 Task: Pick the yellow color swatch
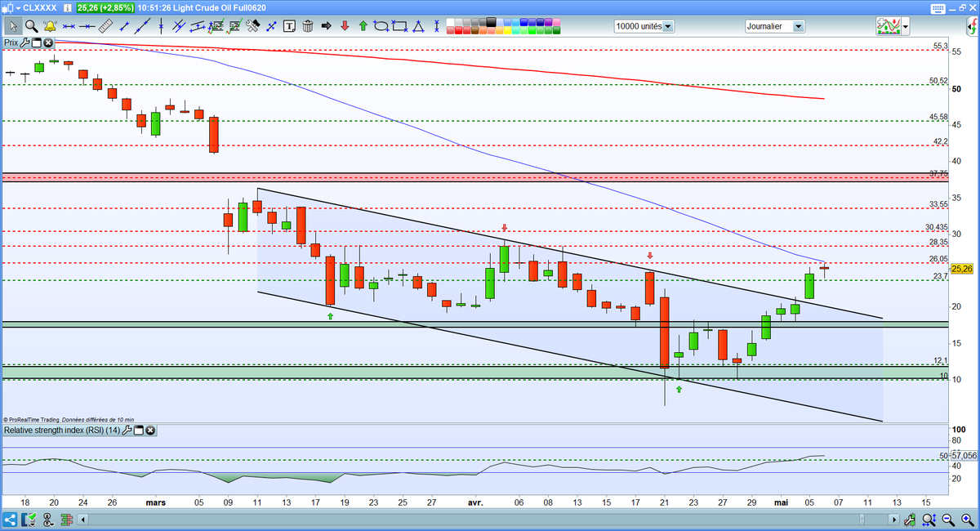pos(507,30)
